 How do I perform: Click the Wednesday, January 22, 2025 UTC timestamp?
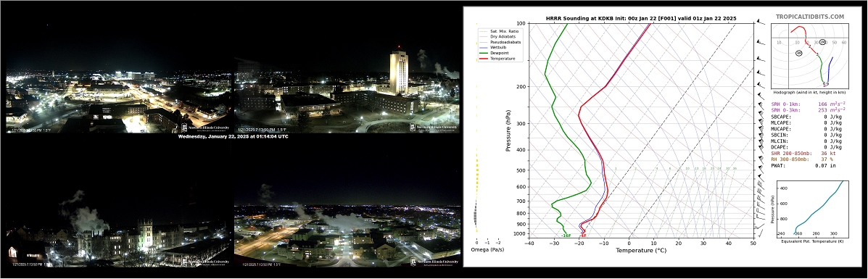pos(233,136)
